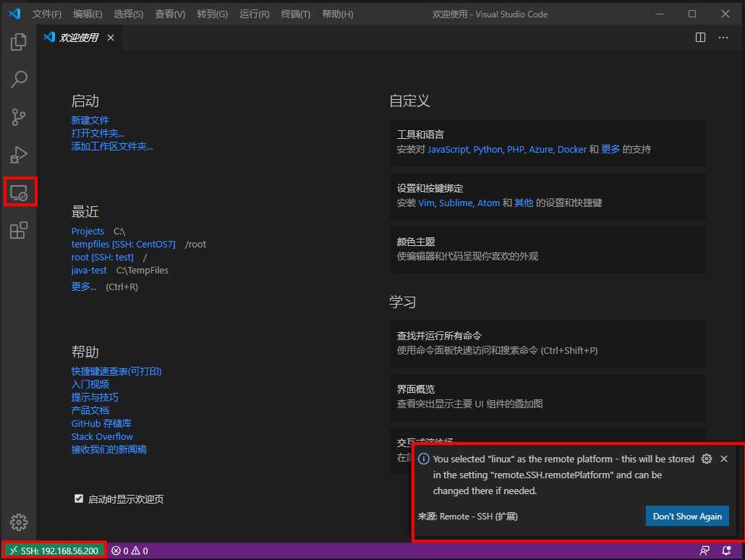This screenshot has height=560, width=745.
Task: Click the Azure support link
Action: point(541,149)
